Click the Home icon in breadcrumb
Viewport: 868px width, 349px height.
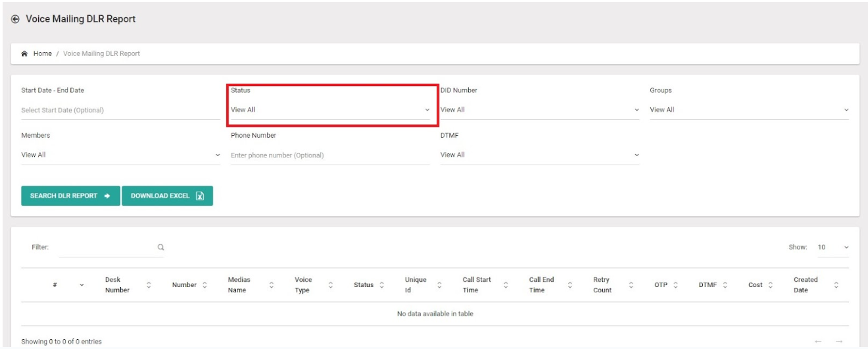(25, 54)
